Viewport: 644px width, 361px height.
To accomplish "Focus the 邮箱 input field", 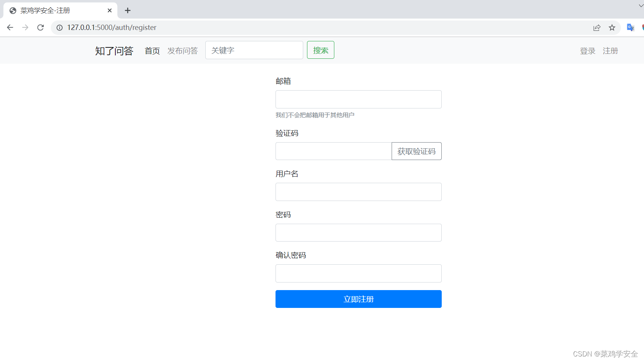I will pyautogui.click(x=359, y=99).
